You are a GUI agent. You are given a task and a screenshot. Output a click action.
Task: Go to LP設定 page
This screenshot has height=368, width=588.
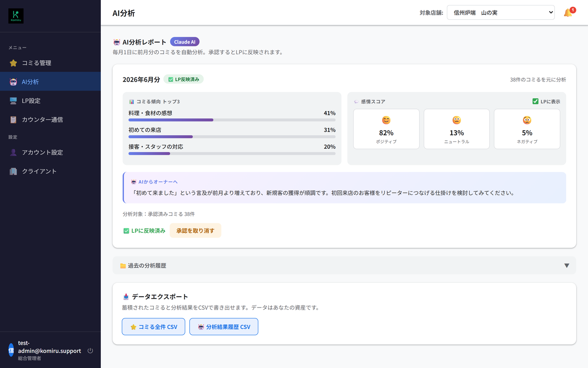coord(50,101)
